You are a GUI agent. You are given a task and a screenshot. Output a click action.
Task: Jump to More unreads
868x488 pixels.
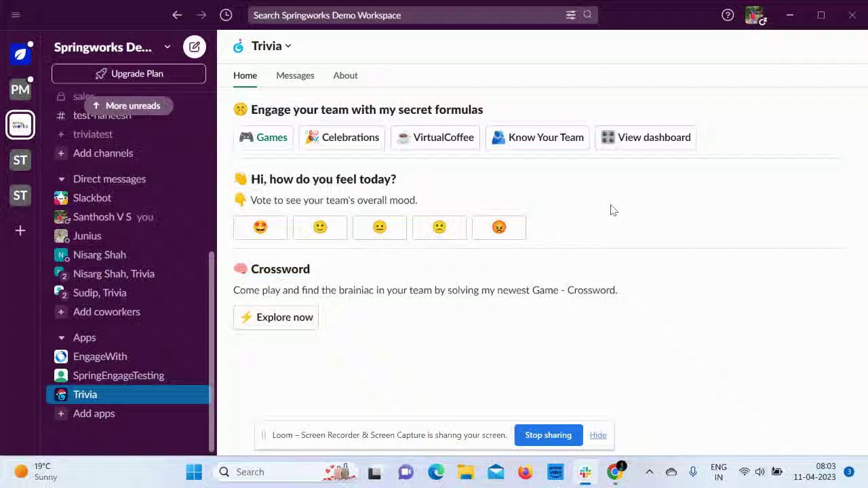click(127, 106)
